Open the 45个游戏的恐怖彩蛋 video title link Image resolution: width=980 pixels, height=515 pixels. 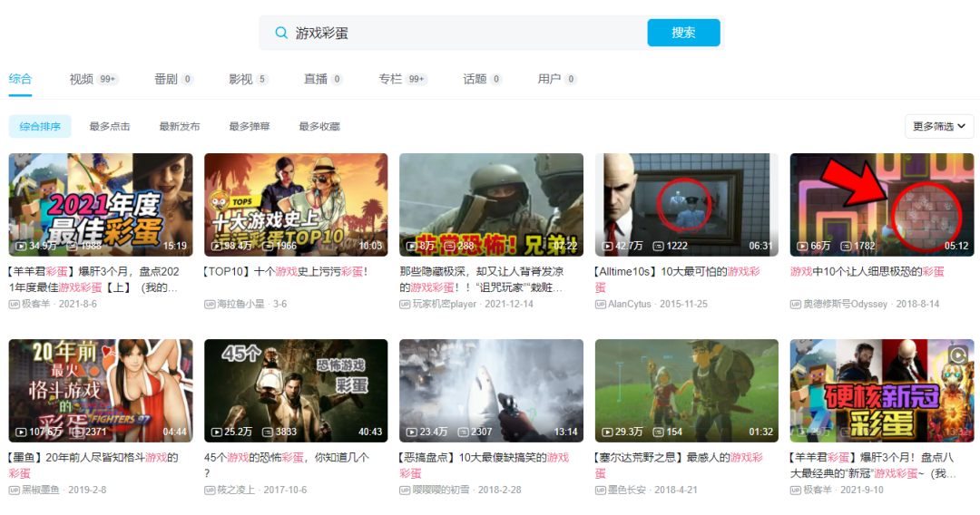pos(286,465)
